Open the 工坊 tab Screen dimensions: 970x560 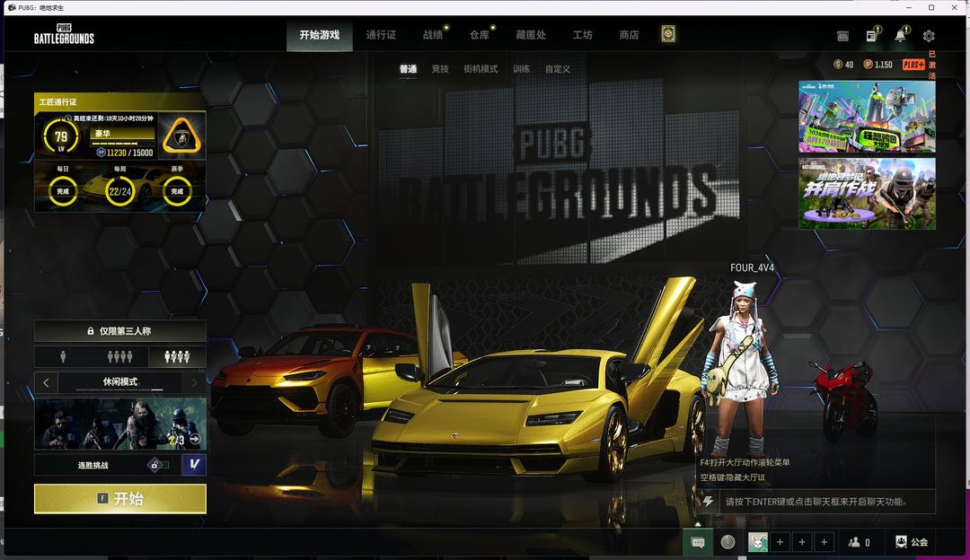coord(582,35)
